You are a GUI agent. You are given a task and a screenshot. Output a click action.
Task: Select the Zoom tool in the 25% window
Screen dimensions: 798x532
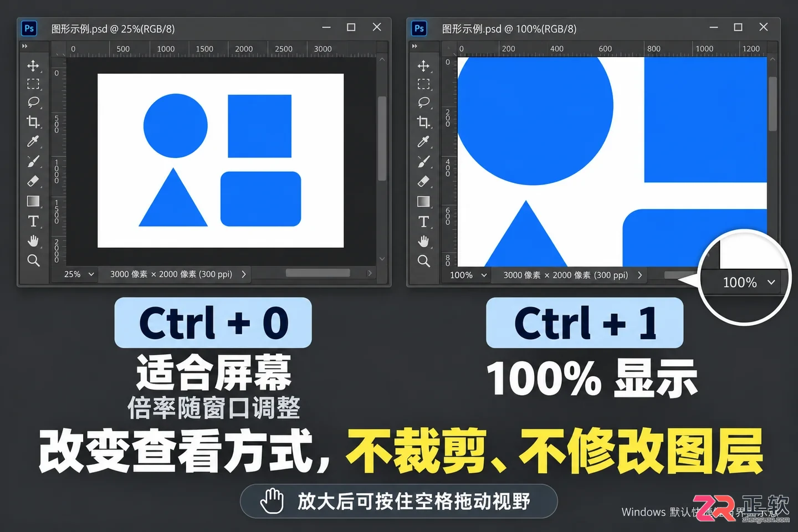(x=33, y=260)
